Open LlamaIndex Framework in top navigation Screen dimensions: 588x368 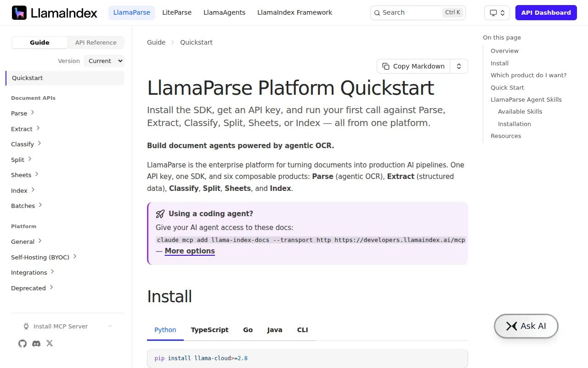[x=295, y=13]
